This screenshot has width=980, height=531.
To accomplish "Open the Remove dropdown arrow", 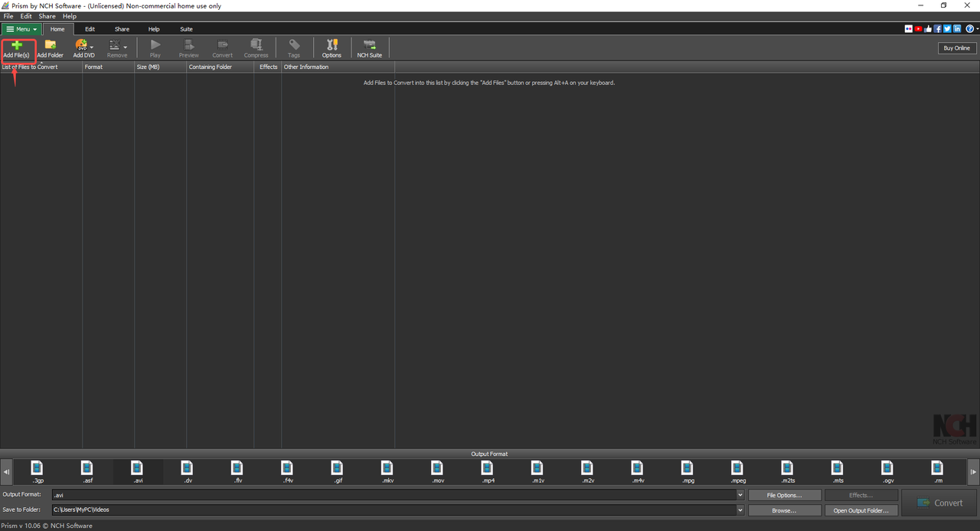I will (126, 48).
